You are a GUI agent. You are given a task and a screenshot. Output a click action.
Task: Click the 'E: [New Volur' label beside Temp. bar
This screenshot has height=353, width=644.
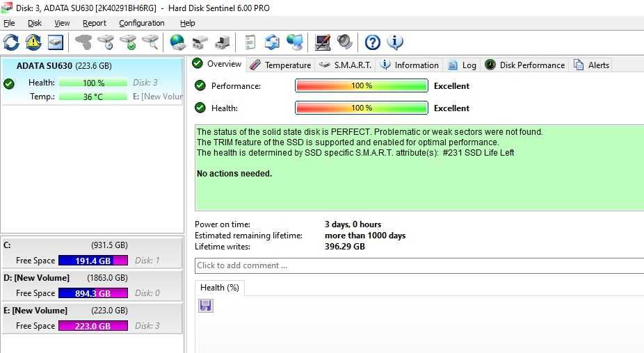[157, 97]
